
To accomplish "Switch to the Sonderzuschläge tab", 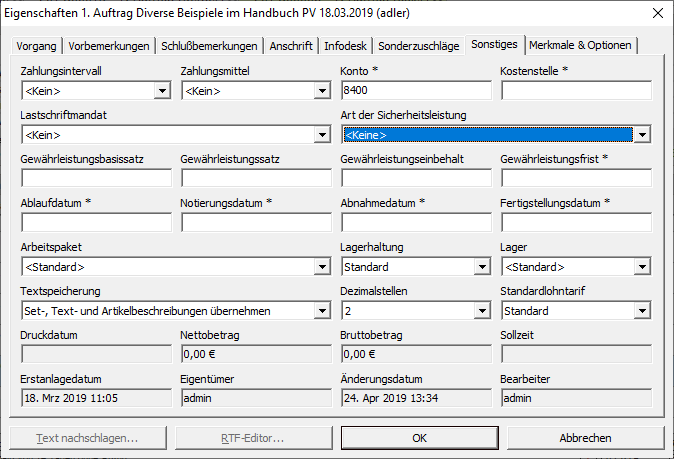I will pos(421,46).
